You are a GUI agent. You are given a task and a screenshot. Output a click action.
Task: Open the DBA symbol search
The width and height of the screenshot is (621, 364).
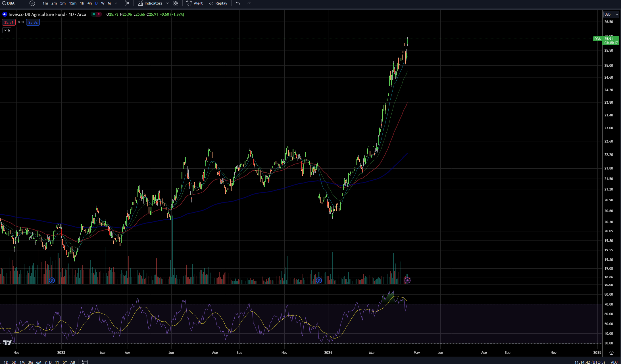pyautogui.click(x=9, y=3)
